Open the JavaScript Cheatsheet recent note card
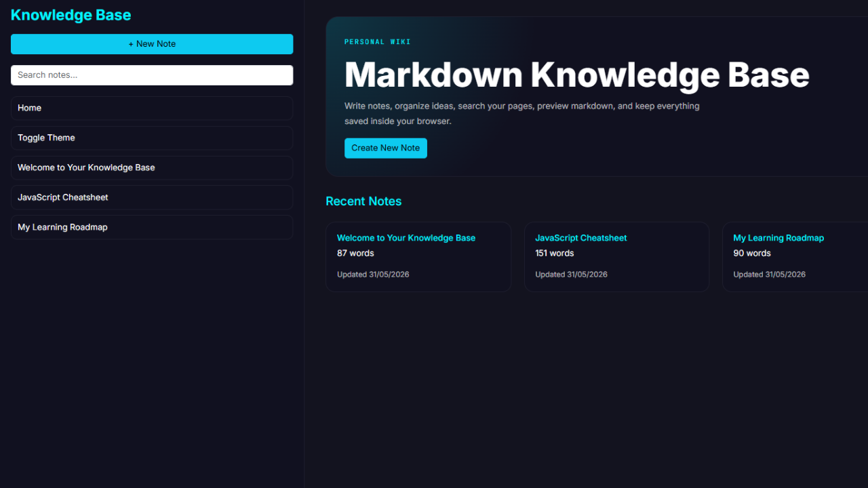868x488 pixels. pos(616,257)
